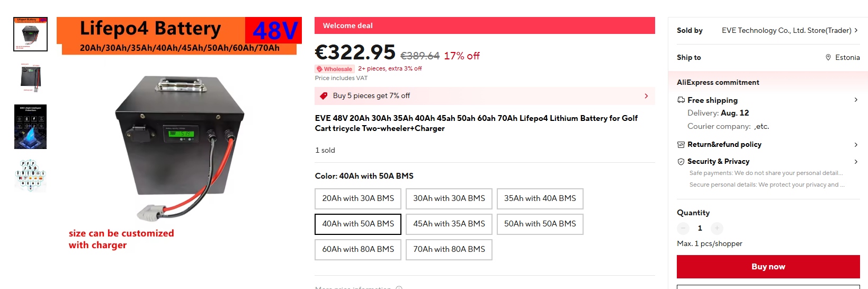Image resolution: width=868 pixels, height=289 pixels.
Task: Open the EVE Technology Co., Ltd. Store link
Action: point(786,30)
